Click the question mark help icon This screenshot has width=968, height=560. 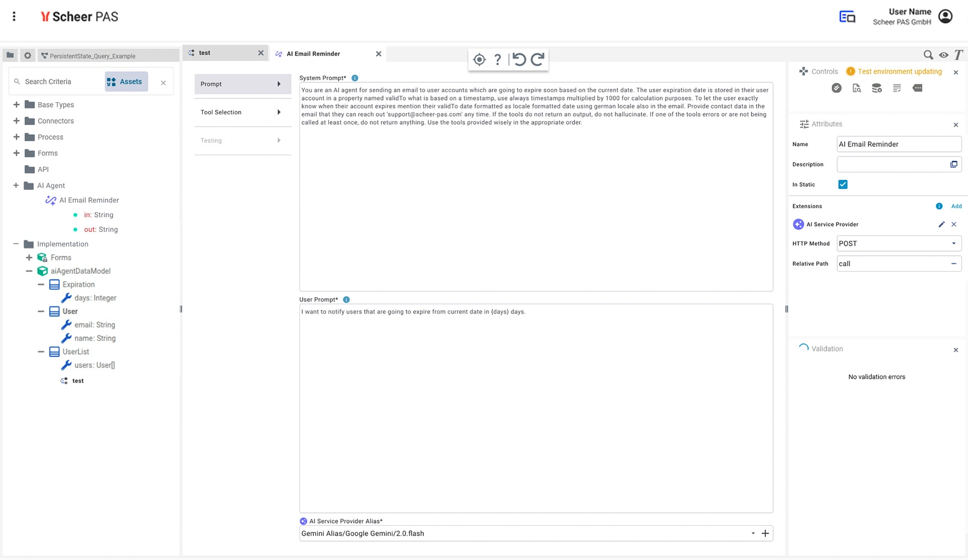[498, 59]
